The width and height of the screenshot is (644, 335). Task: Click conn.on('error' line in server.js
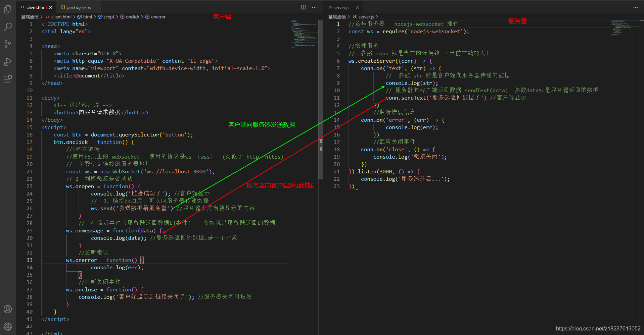[403, 120]
